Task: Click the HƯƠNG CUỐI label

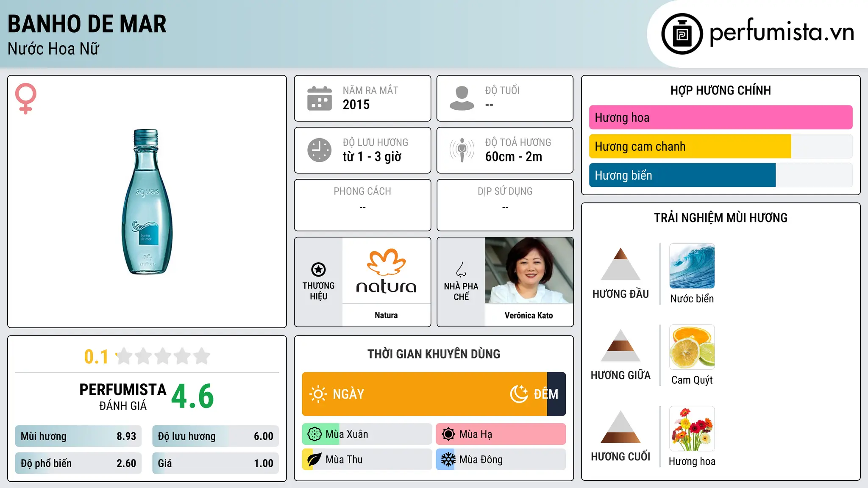Action: tap(620, 457)
